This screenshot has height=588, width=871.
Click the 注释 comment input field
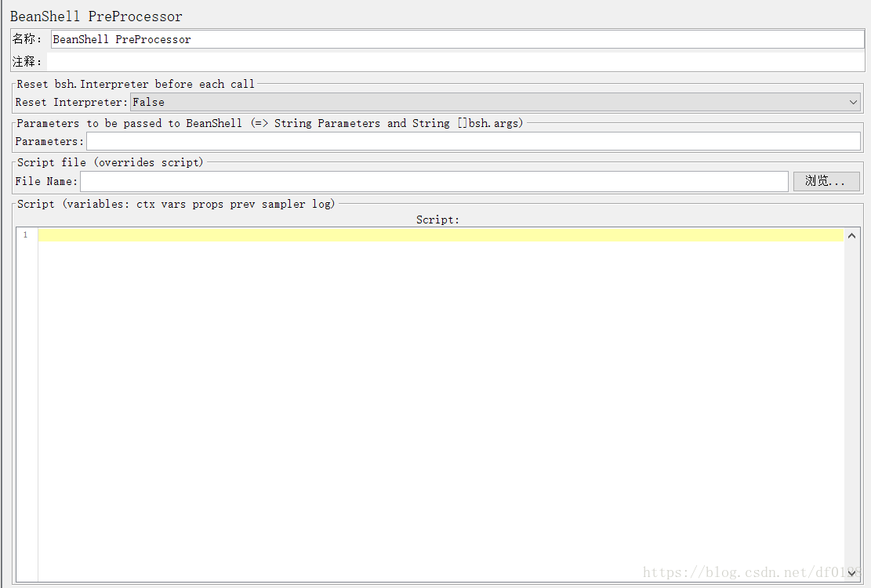455,62
